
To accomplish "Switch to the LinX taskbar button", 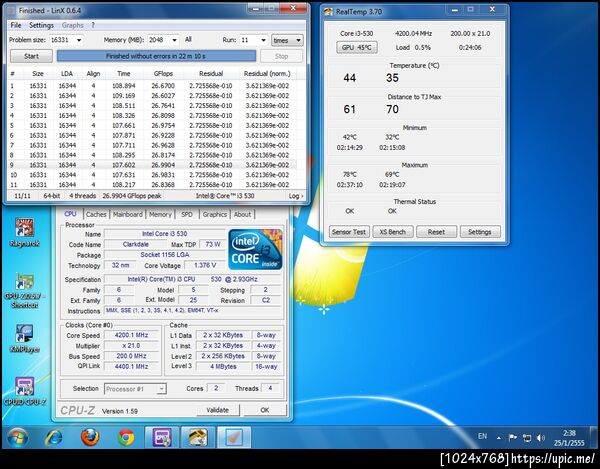I will pos(234,437).
